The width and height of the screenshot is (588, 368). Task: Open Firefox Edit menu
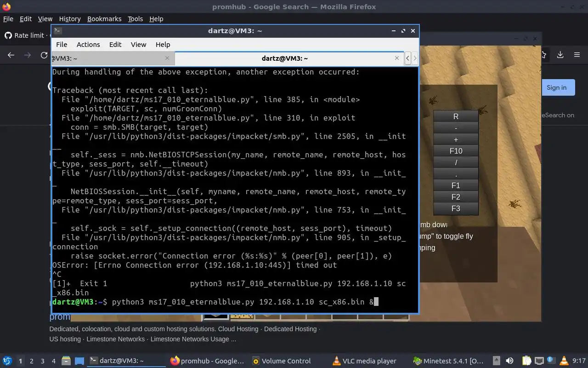[x=26, y=19]
